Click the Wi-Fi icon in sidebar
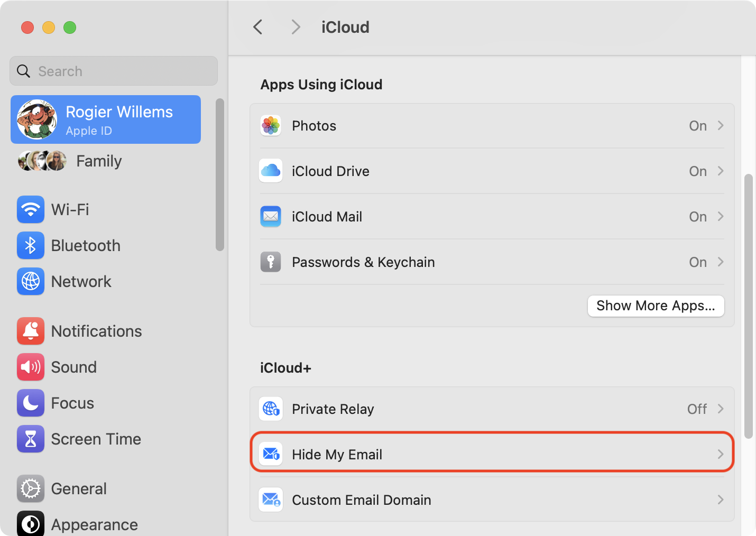Image resolution: width=756 pixels, height=536 pixels. coord(31,210)
